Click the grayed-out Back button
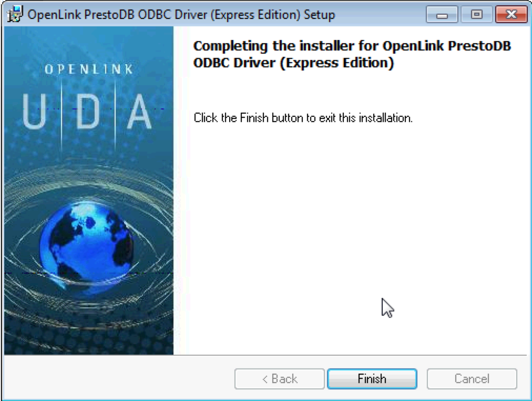 [x=280, y=378]
